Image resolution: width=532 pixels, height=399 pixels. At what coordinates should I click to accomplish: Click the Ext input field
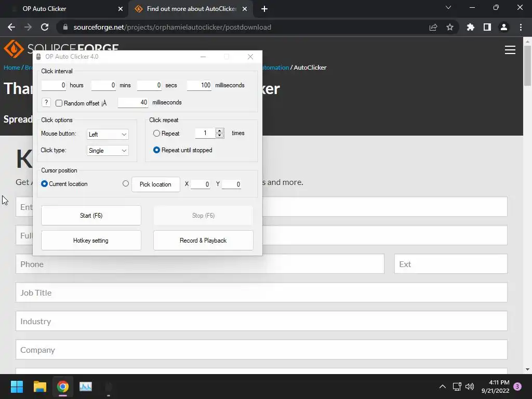pos(450,264)
